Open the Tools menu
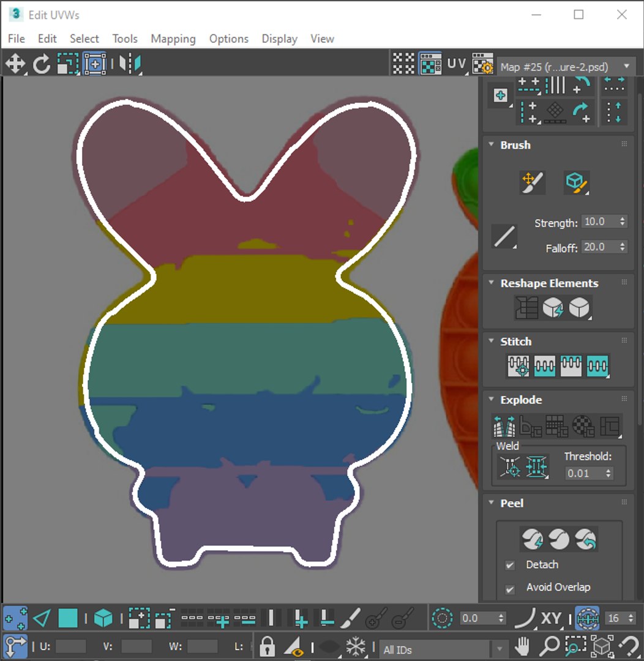Screen dimensions: 644x661 [x=125, y=39]
